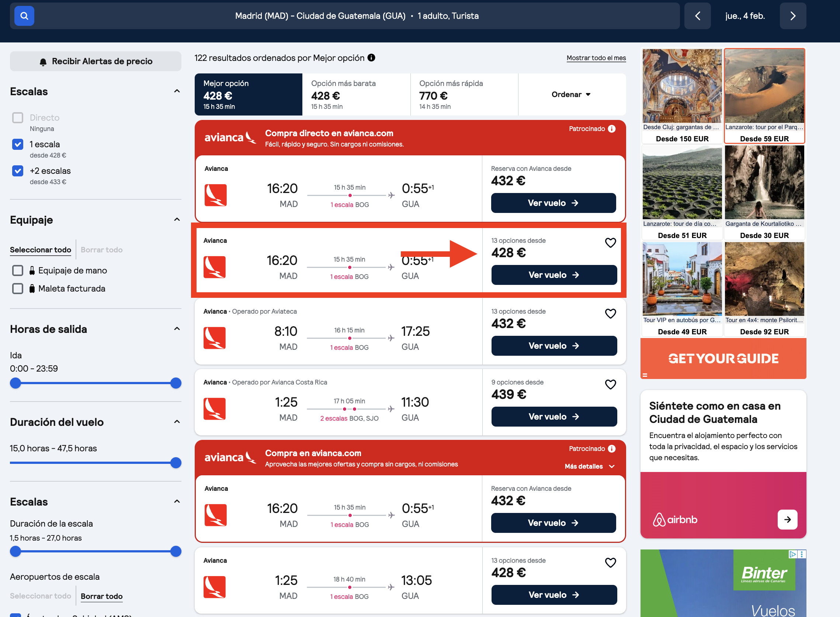This screenshot has width=840, height=617.
Task: Check the Equipaje de mano checkbox
Action: click(18, 270)
